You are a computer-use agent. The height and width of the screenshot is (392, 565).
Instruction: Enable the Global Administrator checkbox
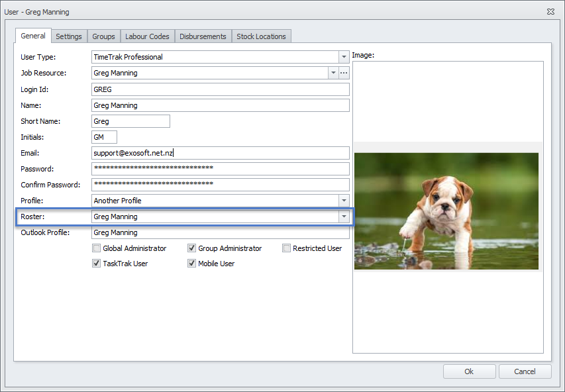coord(97,248)
